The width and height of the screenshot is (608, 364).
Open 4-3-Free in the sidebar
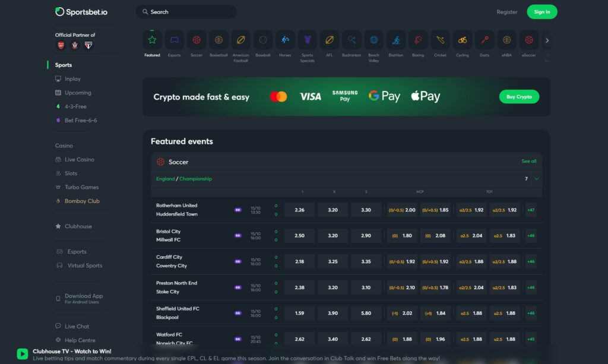pyautogui.click(x=71, y=106)
